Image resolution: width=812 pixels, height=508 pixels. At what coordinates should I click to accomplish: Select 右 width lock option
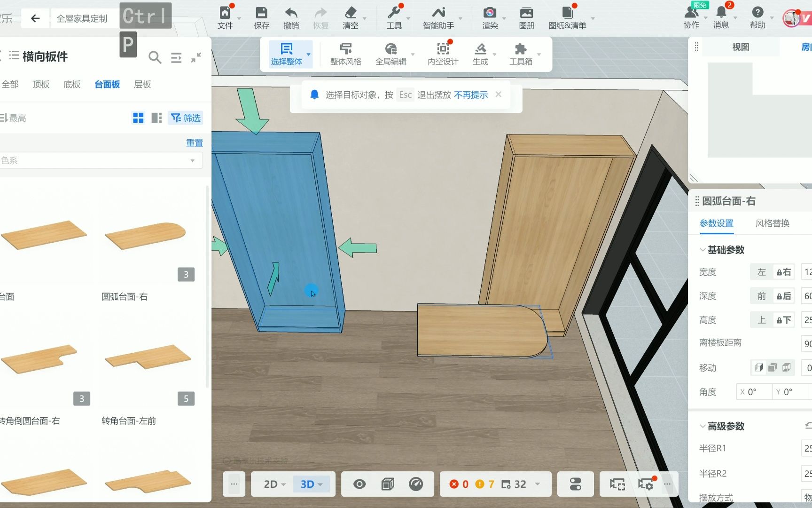pyautogui.click(x=783, y=272)
